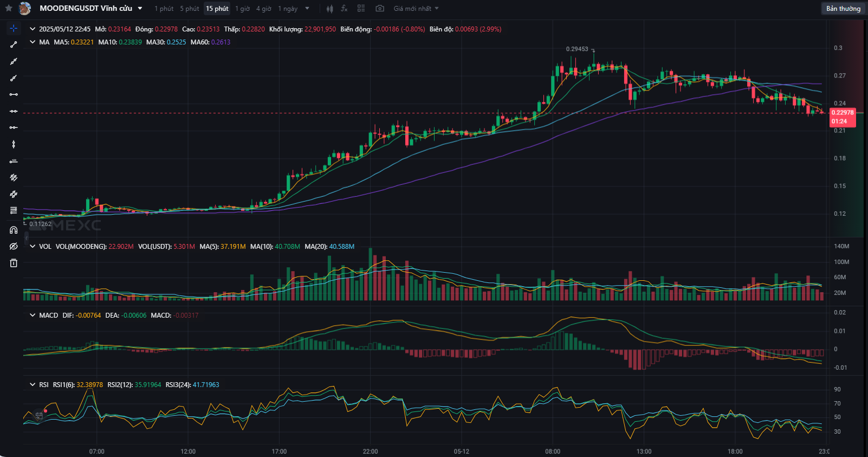Click the calendar marker icon in the RSI panel
868x457 pixels.
click(39, 416)
